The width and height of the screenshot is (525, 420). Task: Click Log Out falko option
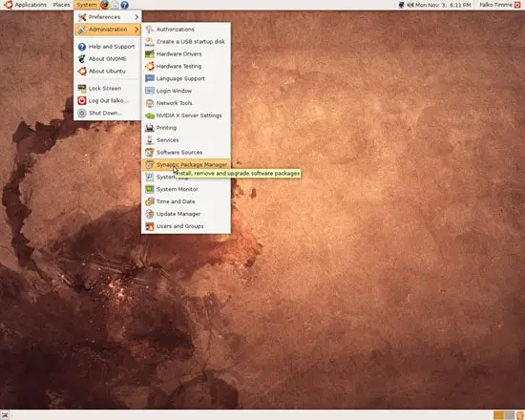pyautogui.click(x=108, y=100)
